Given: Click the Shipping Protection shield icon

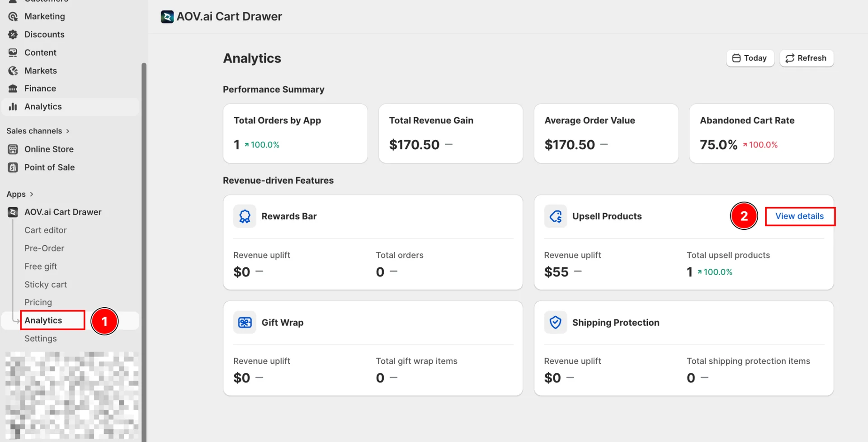Looking at the screenshot, I should click(556, 323).
